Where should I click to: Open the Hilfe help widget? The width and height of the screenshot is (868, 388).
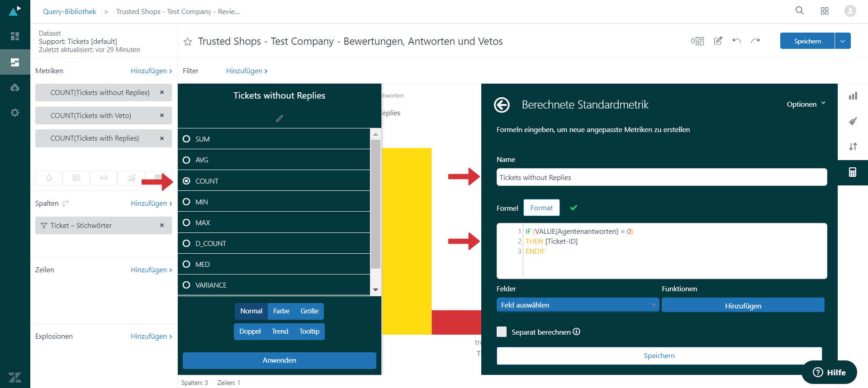tap(829, 372)
